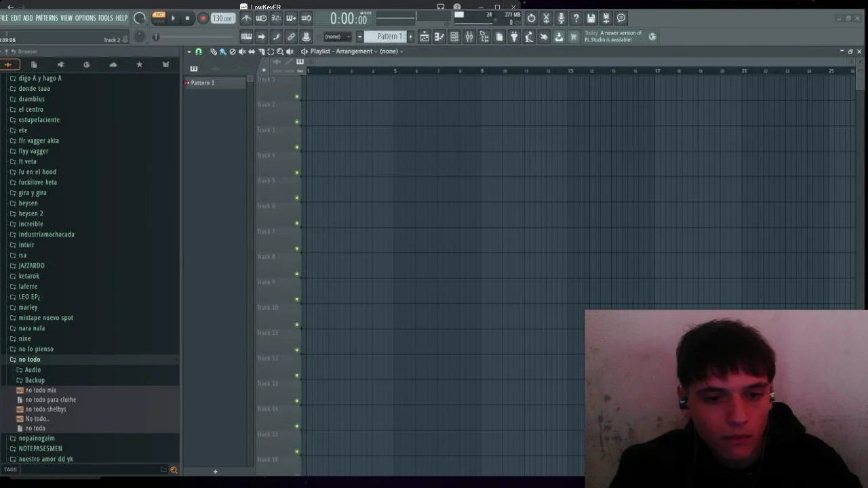Open the audio editor scissors icon
Viewport: 868px width, 488px height.
(546, 18)
